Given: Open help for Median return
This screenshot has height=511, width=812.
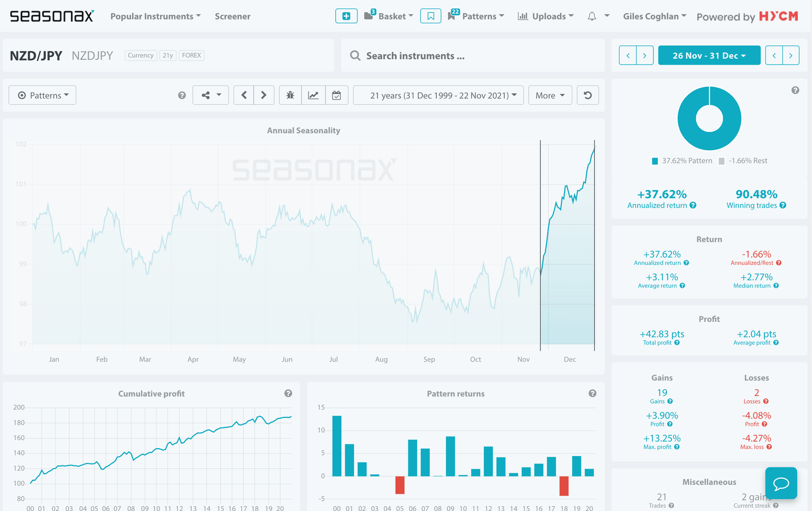Looking at the screenshot, I should [x=776, y=286].
